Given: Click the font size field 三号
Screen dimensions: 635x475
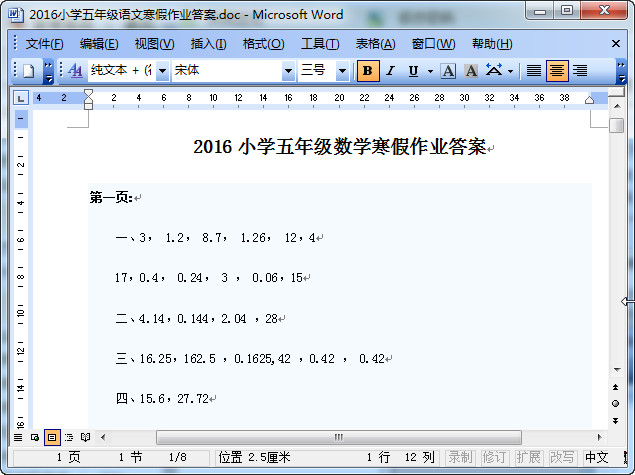Looking at the screenshot, I should pos(317,71).
